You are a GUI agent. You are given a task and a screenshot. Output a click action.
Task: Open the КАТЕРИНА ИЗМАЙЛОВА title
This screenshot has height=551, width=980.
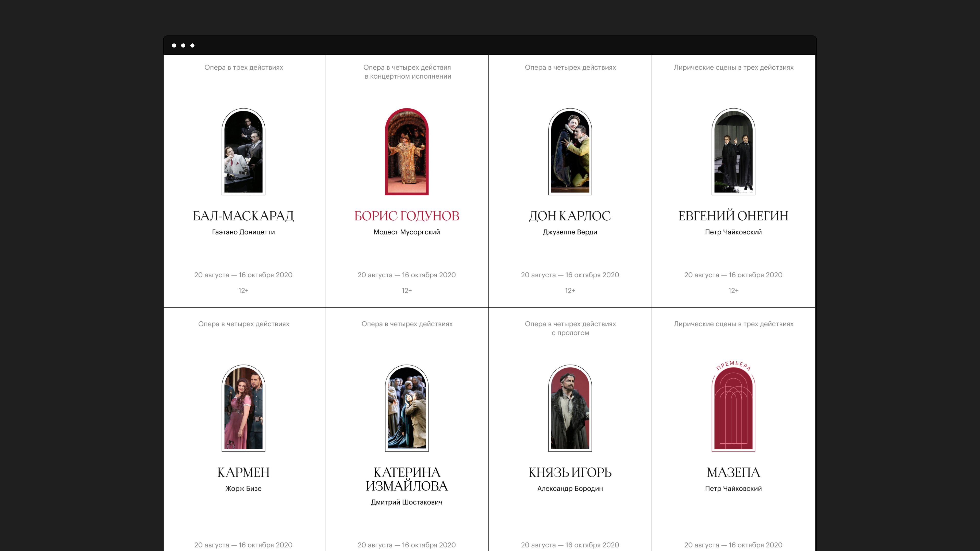click(x=407, y=479)
